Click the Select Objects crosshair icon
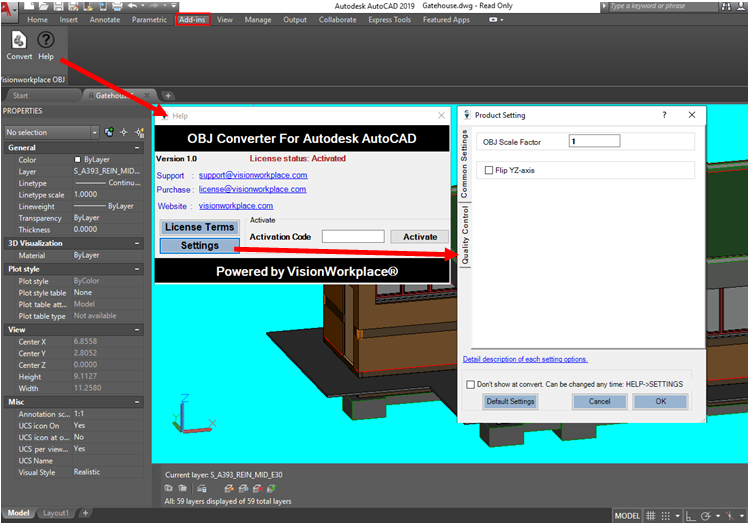This screenshot has width=748, height=523. pyautogui.click(x=124, y=132)
